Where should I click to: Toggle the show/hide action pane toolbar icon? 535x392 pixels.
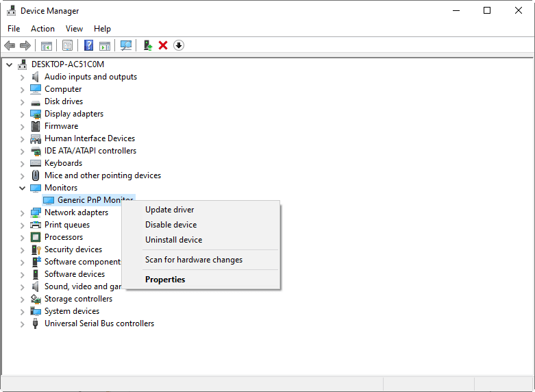coord(105,45)
